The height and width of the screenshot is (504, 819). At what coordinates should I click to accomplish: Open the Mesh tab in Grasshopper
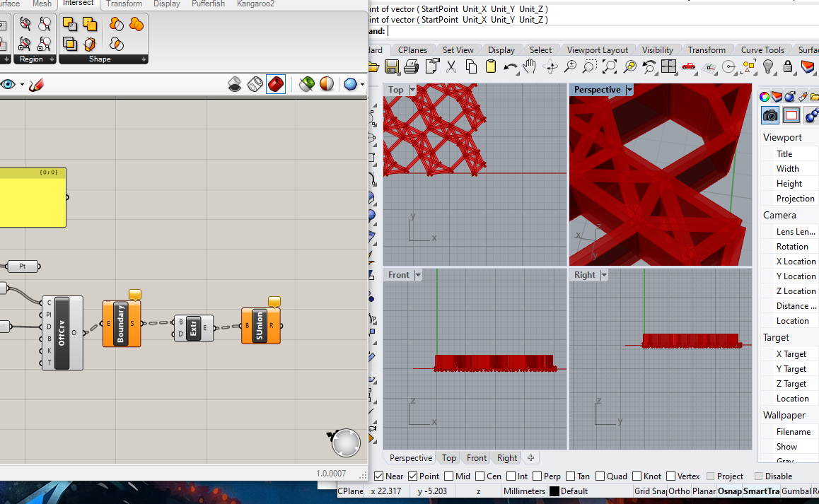[42, 4]
